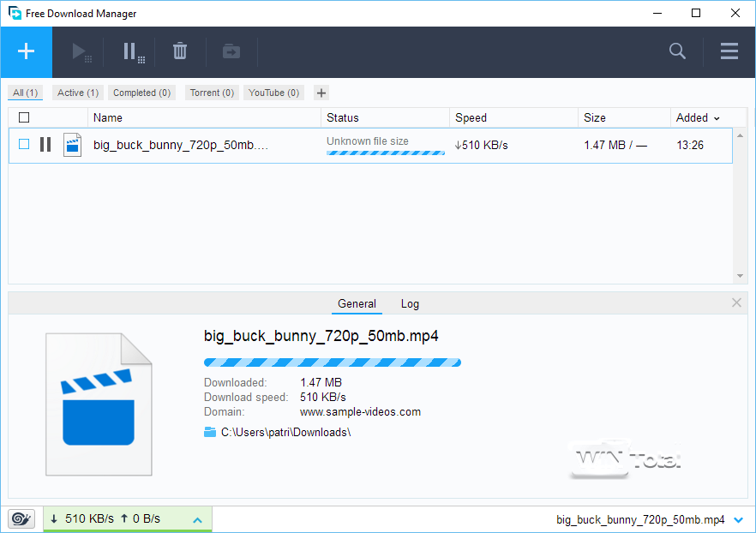Open the hamburger main menu
The height and width of the screenshot is (533, 756).
[729, 51]
